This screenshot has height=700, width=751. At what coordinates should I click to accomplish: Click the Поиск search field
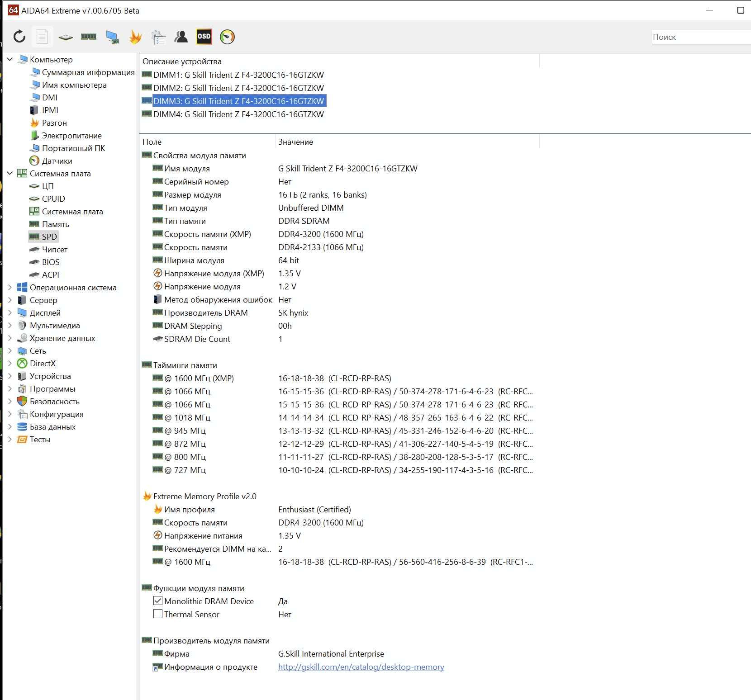[x=701, y=37]
